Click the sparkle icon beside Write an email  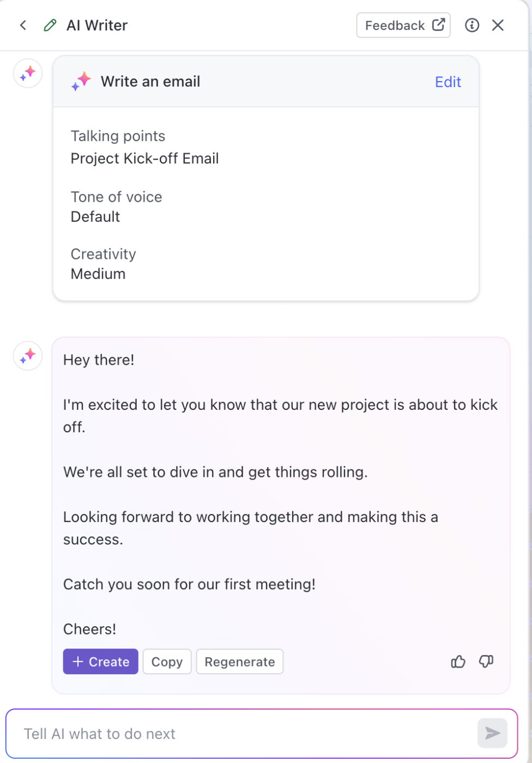pyautogui.click(x=81, y=81)
